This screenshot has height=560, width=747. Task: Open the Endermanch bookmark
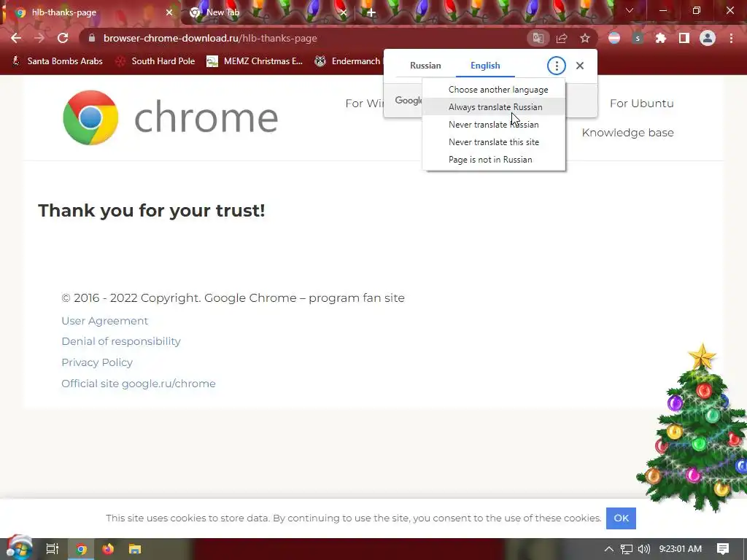[x=348, y=61]
